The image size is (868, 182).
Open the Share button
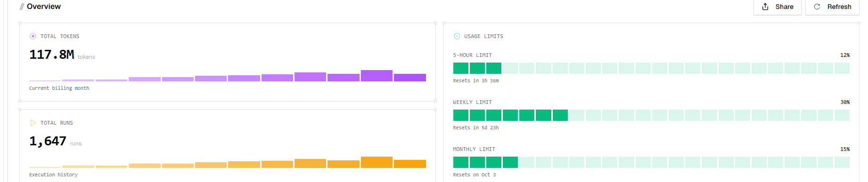(x=778, y=7)
